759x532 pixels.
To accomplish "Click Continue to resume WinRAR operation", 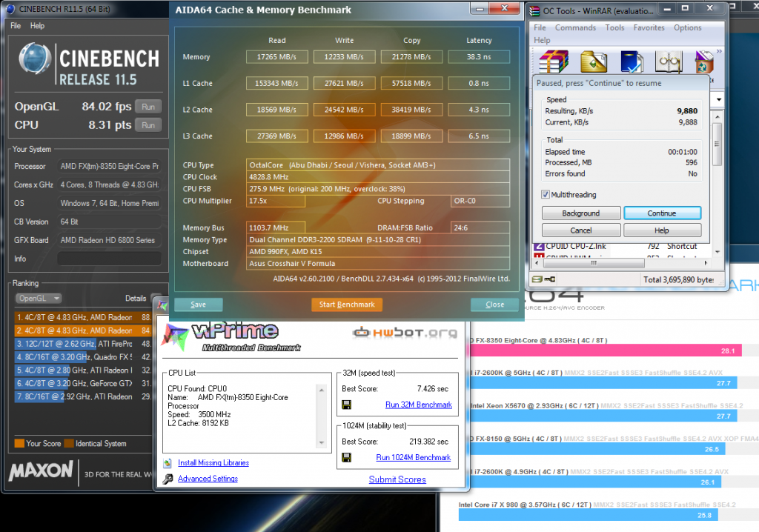I will click(662, 213).
